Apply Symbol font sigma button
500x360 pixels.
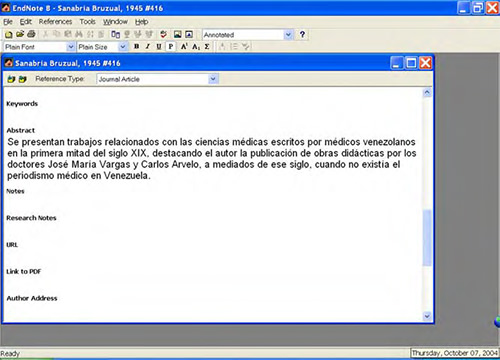[207, 47]
